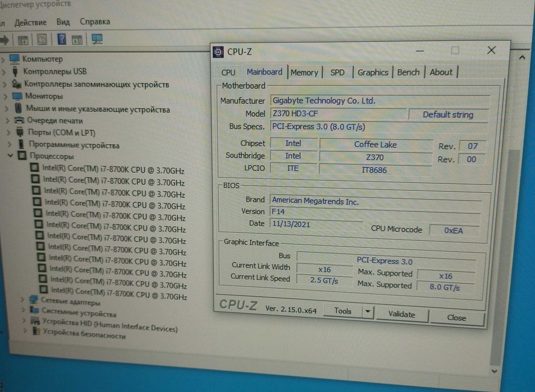Select the Компьютер device category icon
This screenshot has height=392, width=535.
pyautogui.click(x=15, y=59)
